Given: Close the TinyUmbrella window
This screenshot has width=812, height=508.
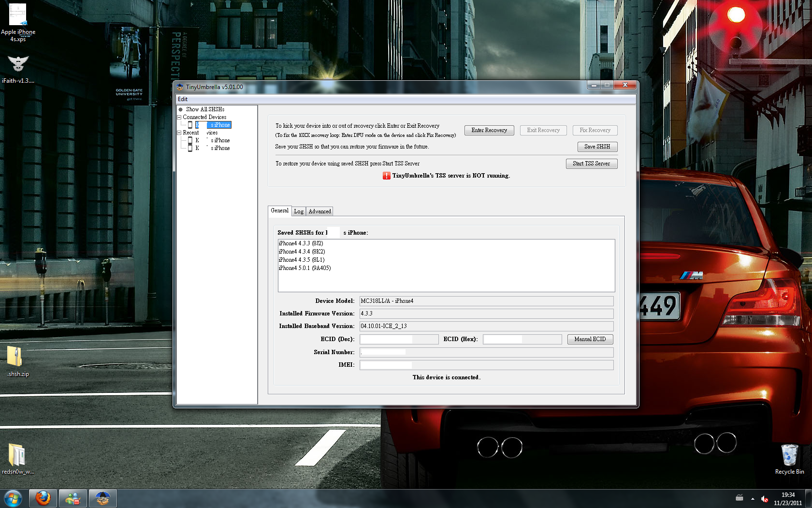Looking at the screenshot, I should click(x=625, y=85).
